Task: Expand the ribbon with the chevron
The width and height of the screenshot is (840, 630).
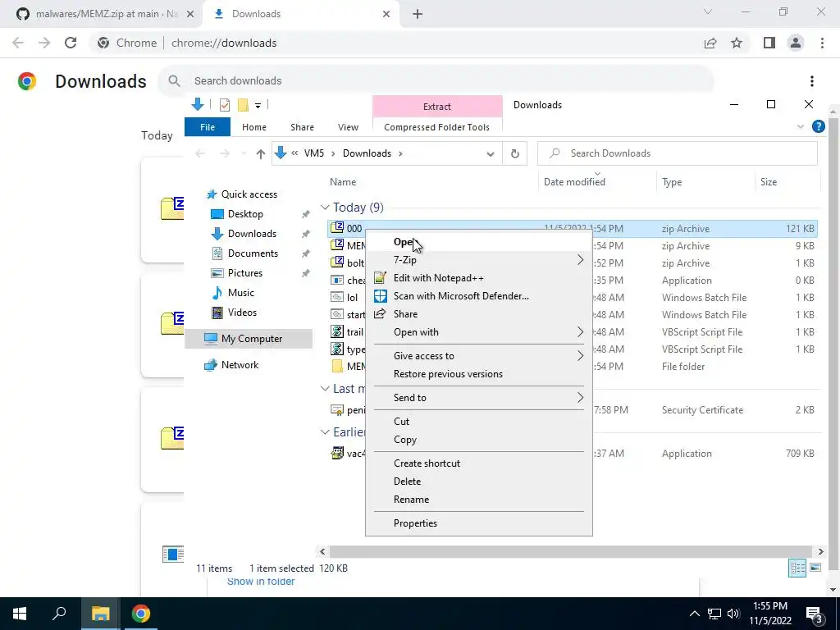Action: (801, 127)
